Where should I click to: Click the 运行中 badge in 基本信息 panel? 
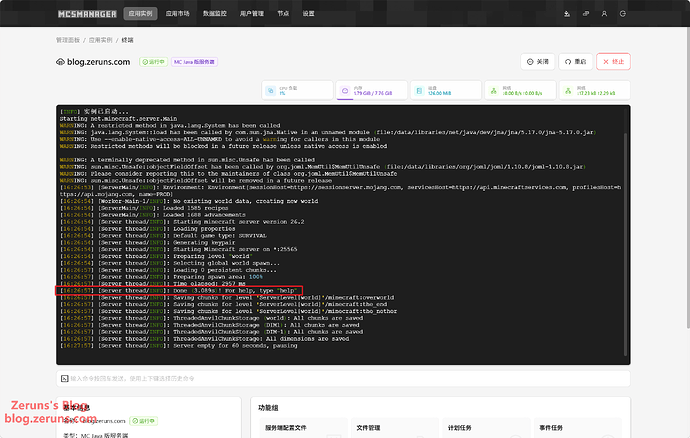[143, 421]
